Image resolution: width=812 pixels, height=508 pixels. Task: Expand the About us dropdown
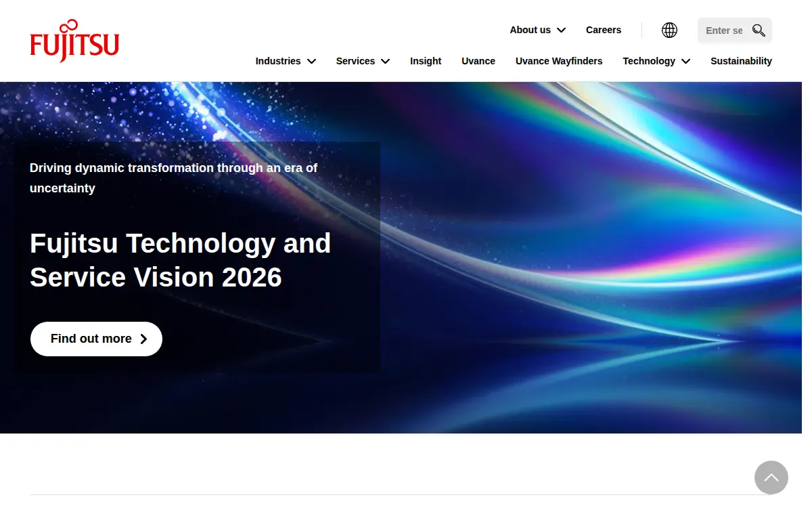tap(538, 30)
